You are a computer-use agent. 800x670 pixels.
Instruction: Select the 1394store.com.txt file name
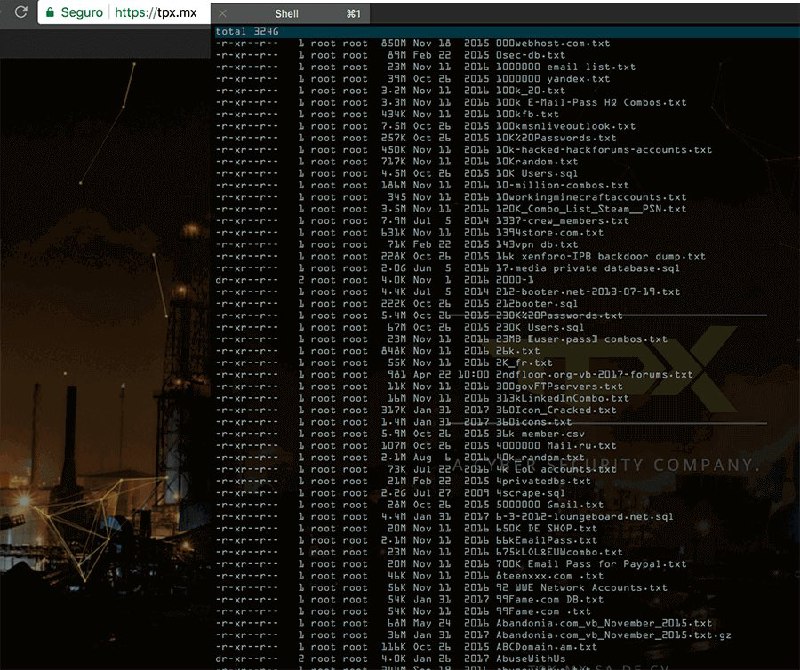550,233
